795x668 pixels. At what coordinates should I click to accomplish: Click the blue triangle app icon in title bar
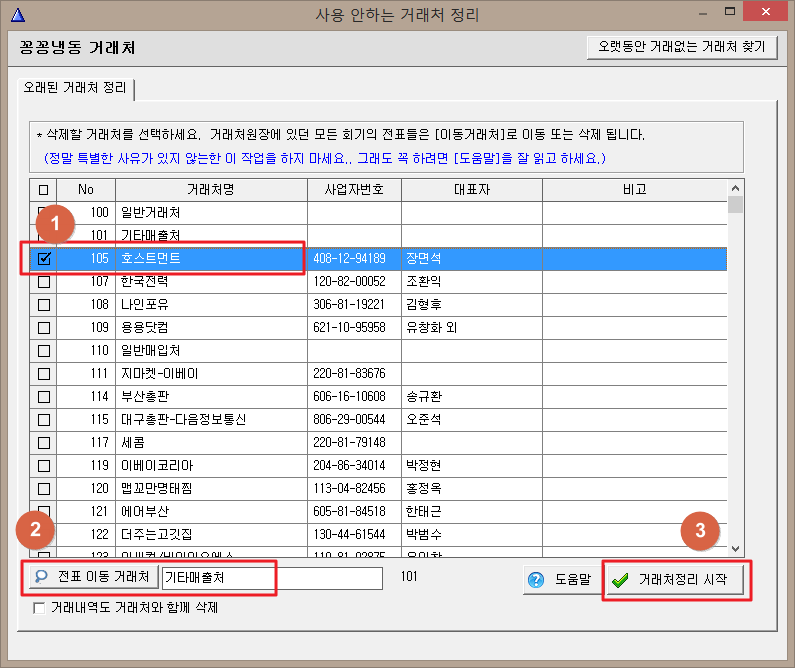pos(18,15)
